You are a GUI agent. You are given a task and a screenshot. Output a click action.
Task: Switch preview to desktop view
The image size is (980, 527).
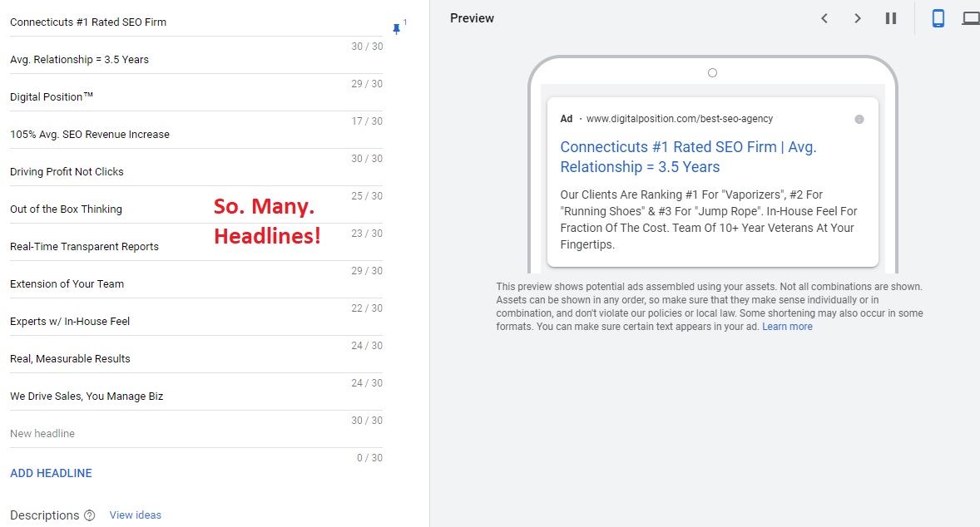[971, 19]
